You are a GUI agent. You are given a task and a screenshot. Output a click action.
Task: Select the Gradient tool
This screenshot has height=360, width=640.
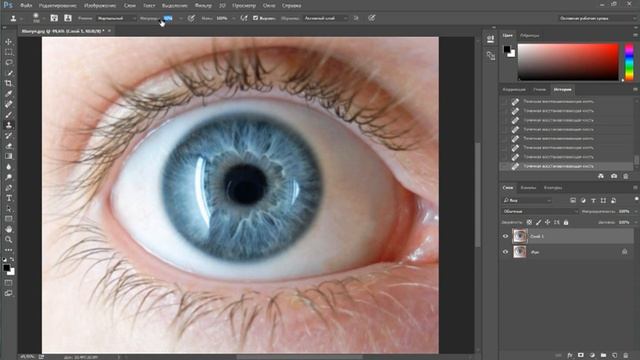pos(9,156)
